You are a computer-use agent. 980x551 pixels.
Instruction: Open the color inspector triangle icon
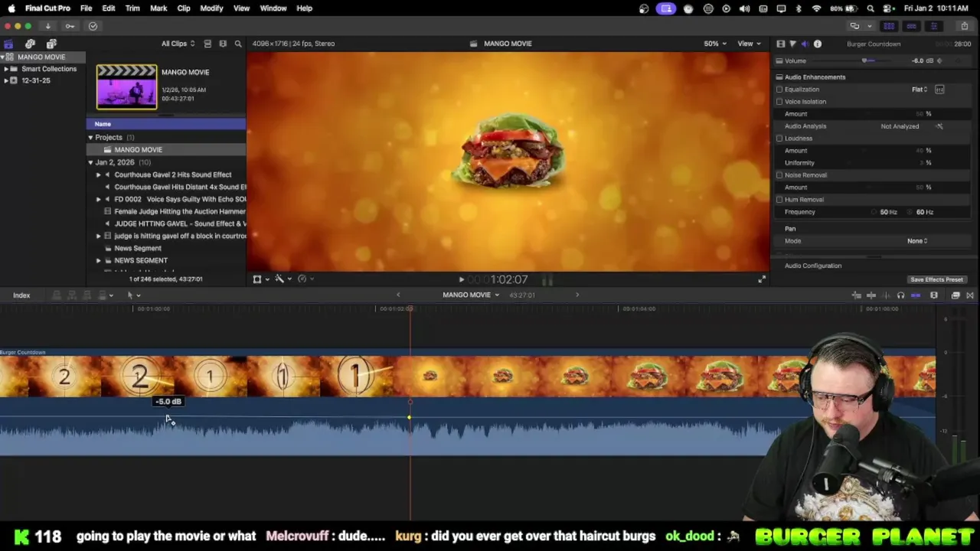[x=792, y=44]
